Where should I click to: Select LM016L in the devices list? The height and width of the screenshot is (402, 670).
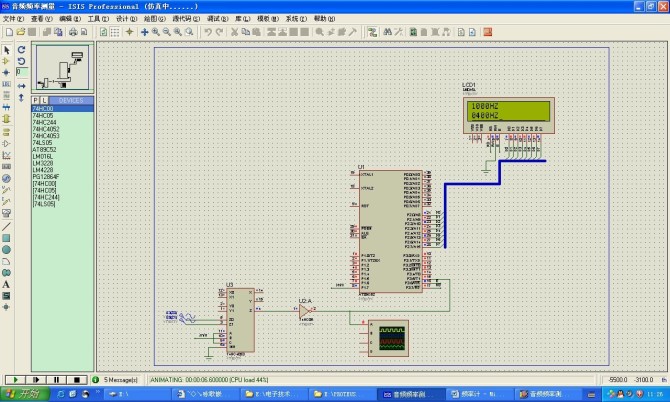(44, 156)
